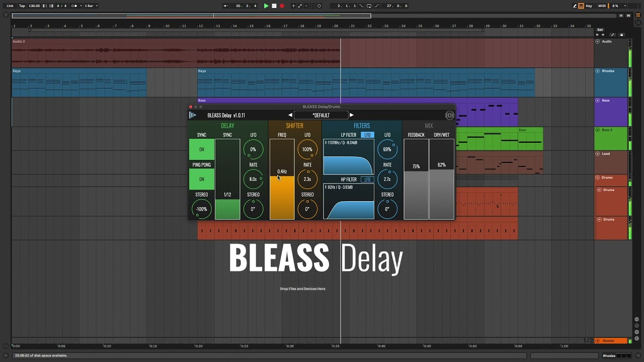The height and width of the screenshot is (362, 644).
Task: Toggle Punch-In switch
Action: click(361, 6)
